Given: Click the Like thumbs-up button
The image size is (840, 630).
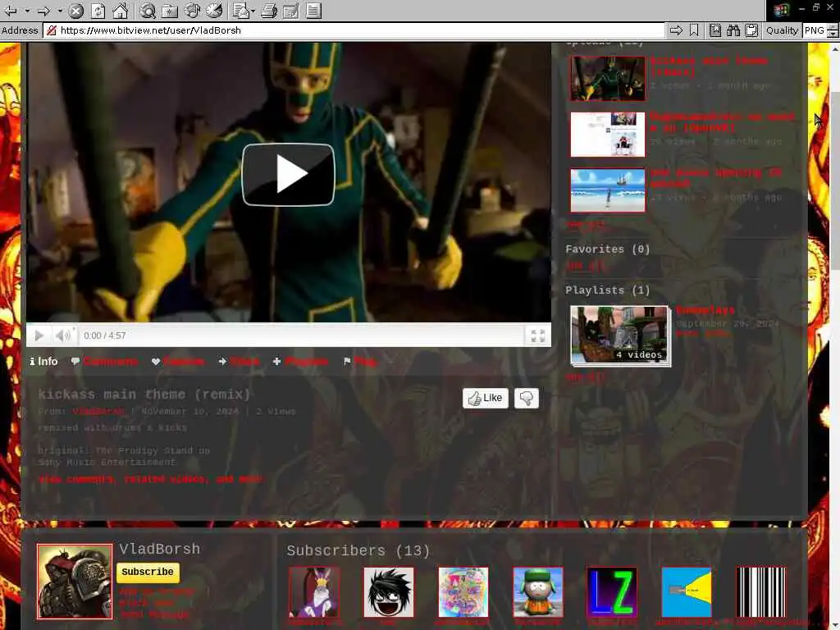Looking at the screenshot, I should (x=486, y=398).
